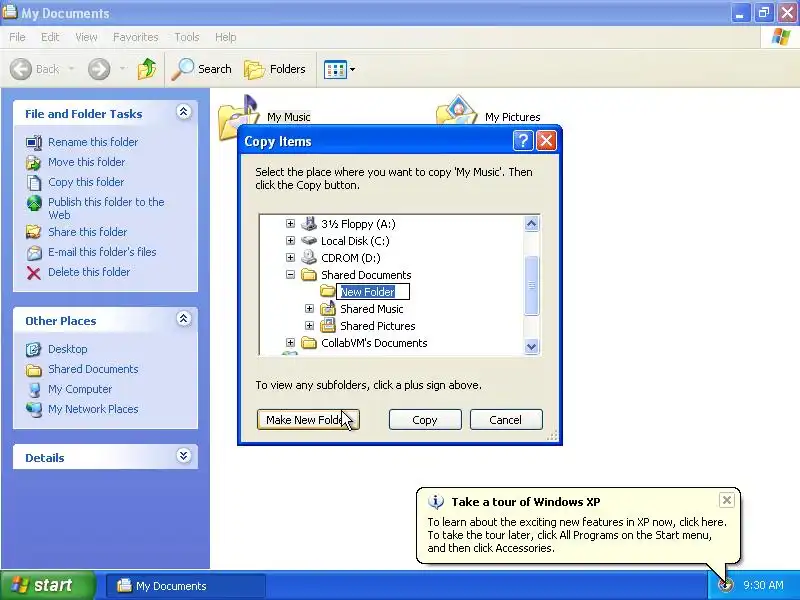Open the File menu
Screen dimensions: 800x600
pyautogui.click(x=17, y=37)
